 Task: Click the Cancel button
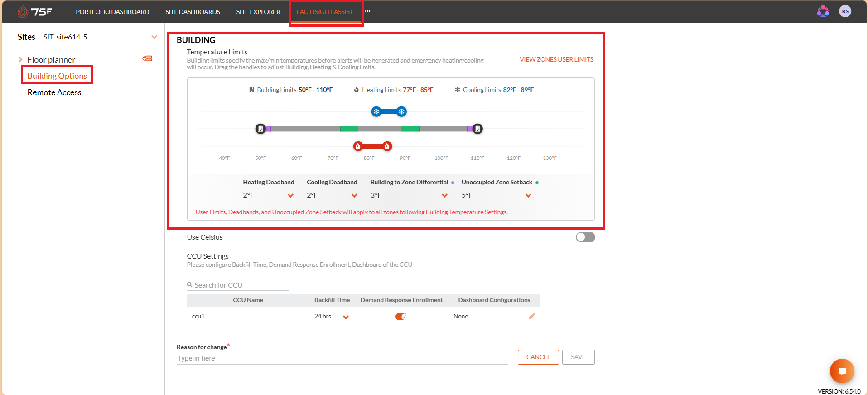(538, 357)
